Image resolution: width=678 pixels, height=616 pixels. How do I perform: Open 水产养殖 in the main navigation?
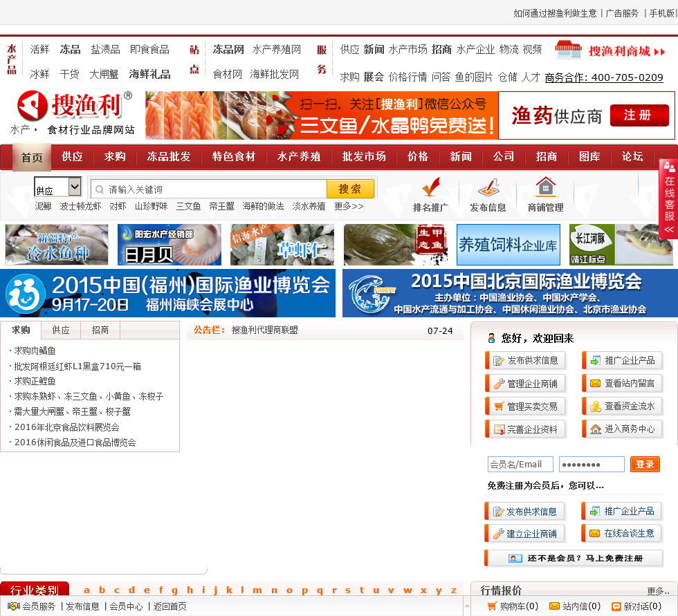pos(299,156)
